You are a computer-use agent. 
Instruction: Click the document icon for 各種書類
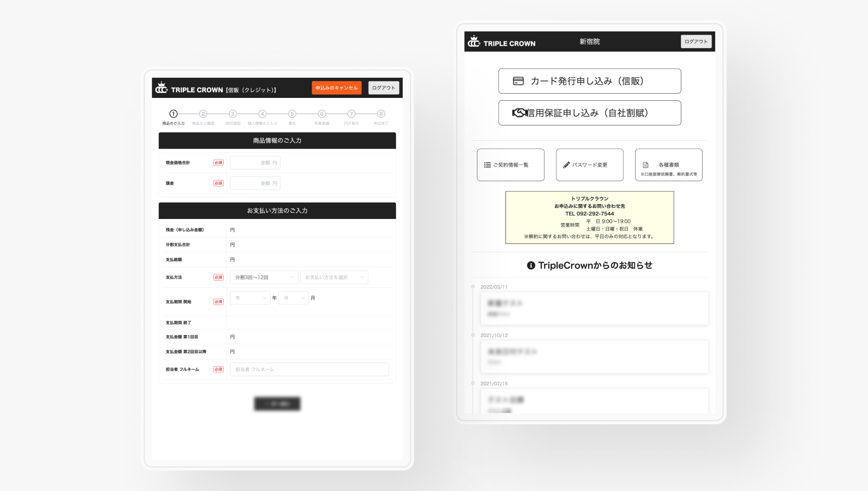[x=645, y=165]
